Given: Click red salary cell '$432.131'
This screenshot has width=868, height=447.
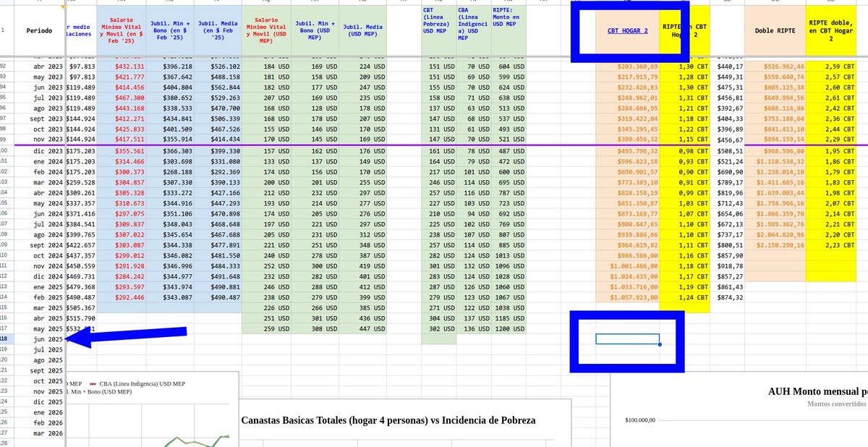Looking at the screenshot, I should tap(120, 65).
